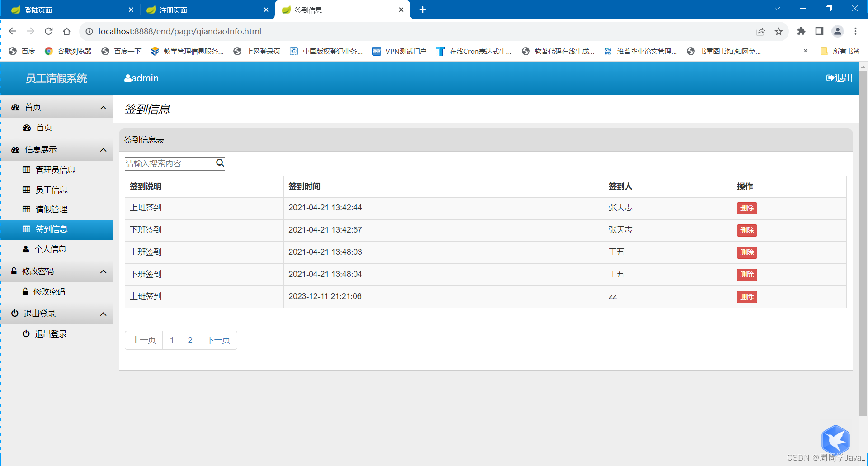Click the table icon beside 员工信息
The width and height of the screenshot is (868, 466).
[27, 190]
